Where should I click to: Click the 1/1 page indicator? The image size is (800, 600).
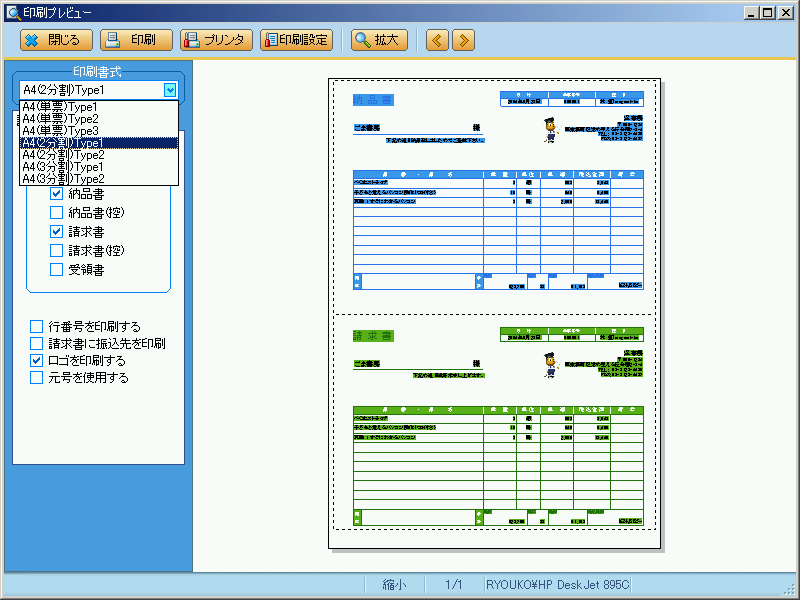454,585
